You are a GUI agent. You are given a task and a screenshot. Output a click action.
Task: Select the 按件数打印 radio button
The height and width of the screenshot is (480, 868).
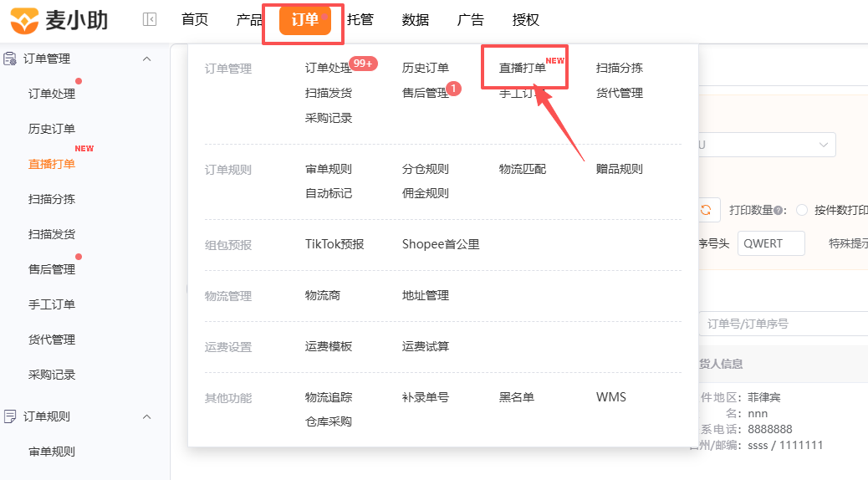coord(802,211)
